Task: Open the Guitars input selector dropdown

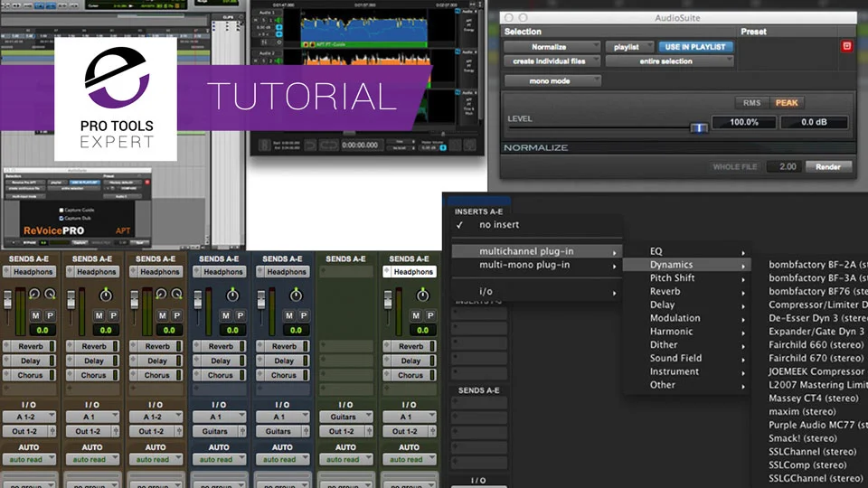Action: (346, 417)
